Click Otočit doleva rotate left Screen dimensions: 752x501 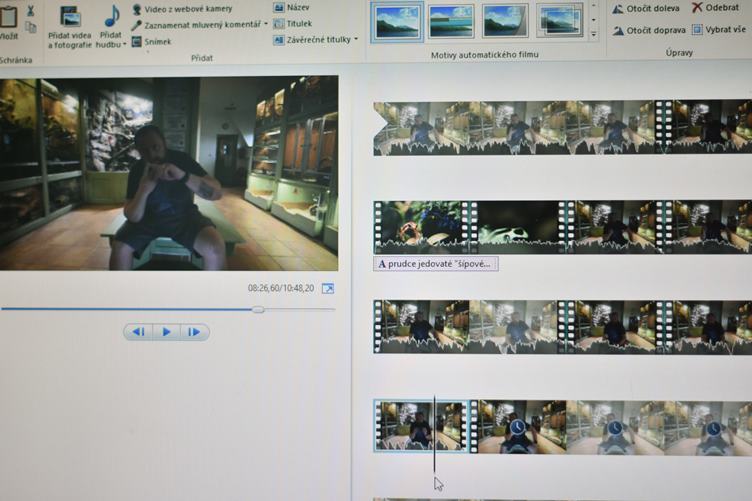pyautogui.click(x=646, y=9)
